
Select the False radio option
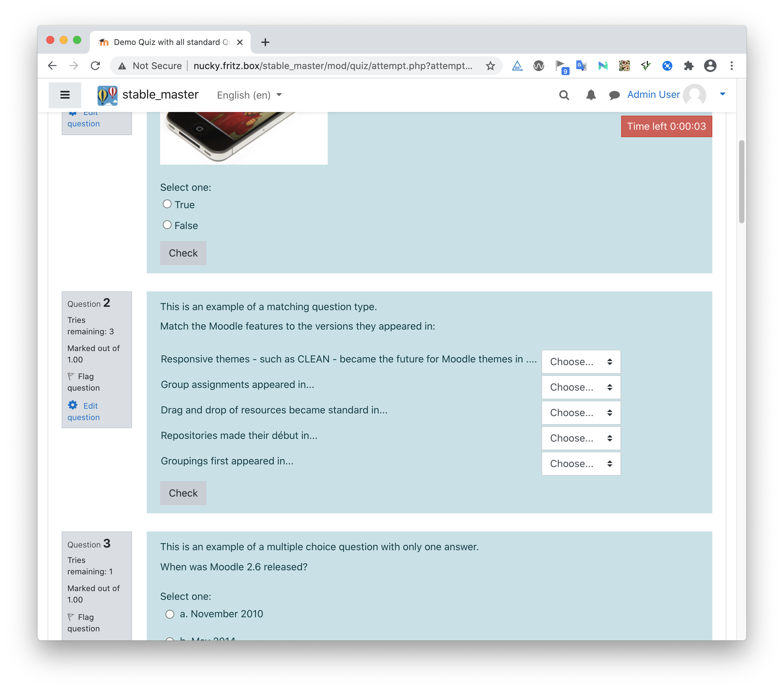point(167,225)
